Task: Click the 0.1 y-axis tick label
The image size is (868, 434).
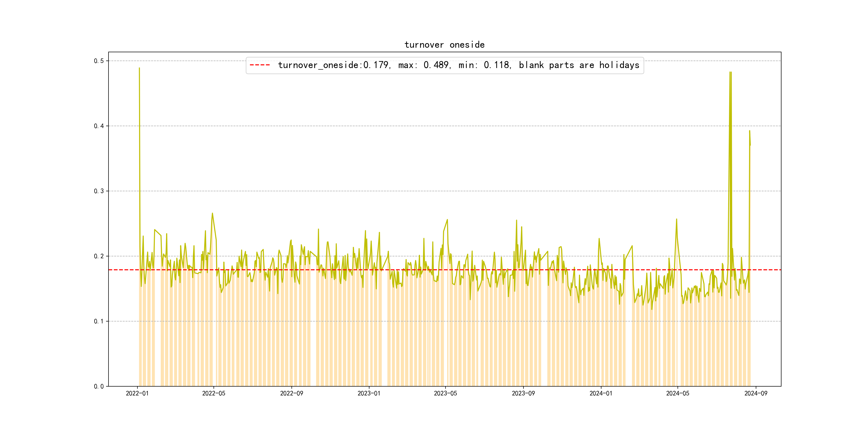Action: tap(99, 321)
